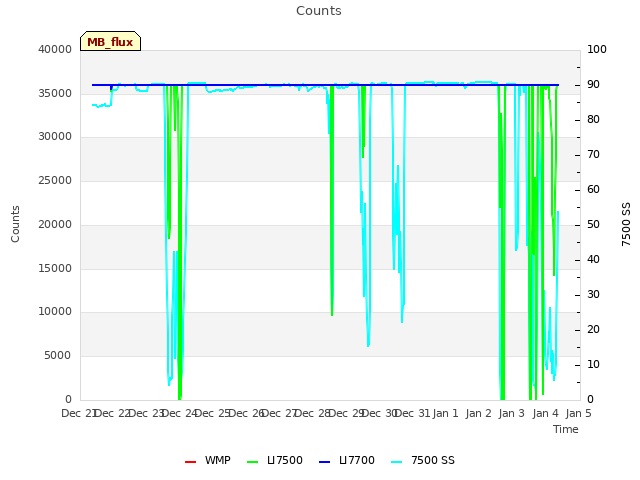The image size is (640, 480).
Task: Click the 35000 left axis tick label
Action: coord(55,93)
